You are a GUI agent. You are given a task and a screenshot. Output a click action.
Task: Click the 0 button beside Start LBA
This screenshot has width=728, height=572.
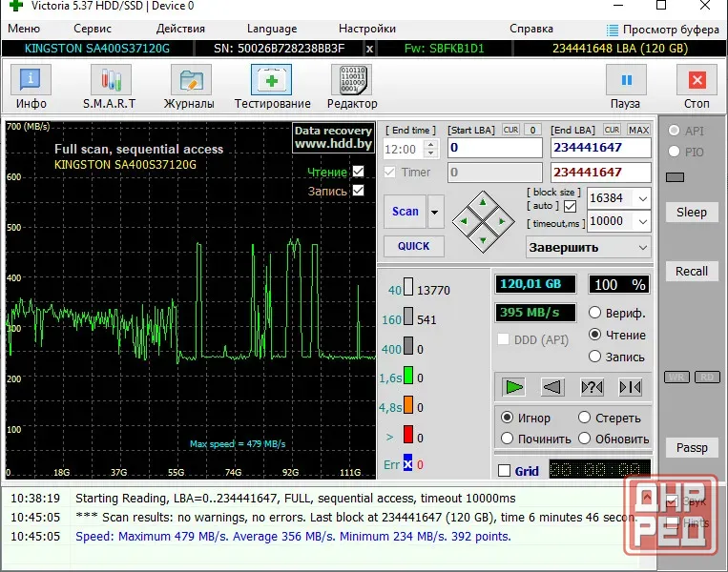[x=532, y=130]
